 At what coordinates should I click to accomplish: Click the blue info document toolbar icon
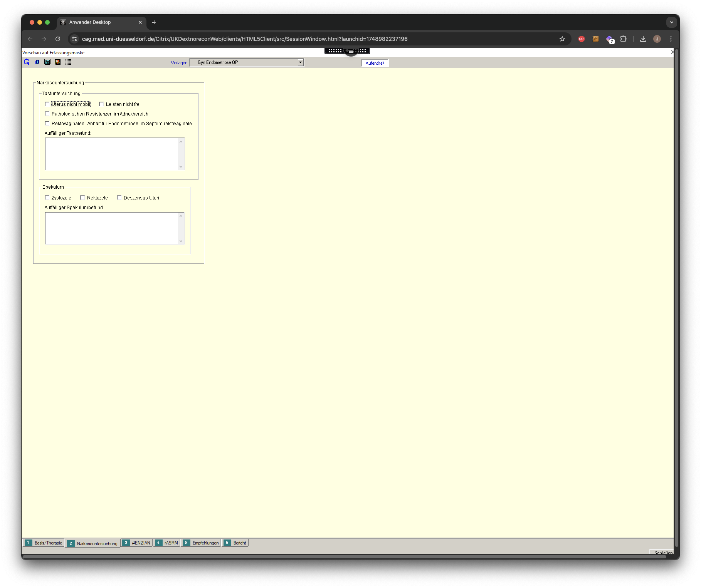pyautogui.click(x=37, y=62)
